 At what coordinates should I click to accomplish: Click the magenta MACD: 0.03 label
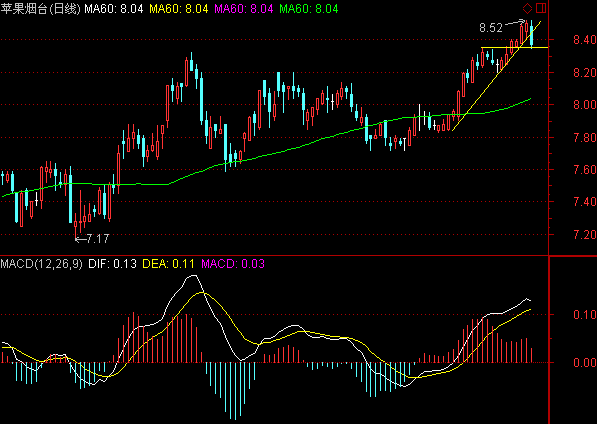point(233,264)
